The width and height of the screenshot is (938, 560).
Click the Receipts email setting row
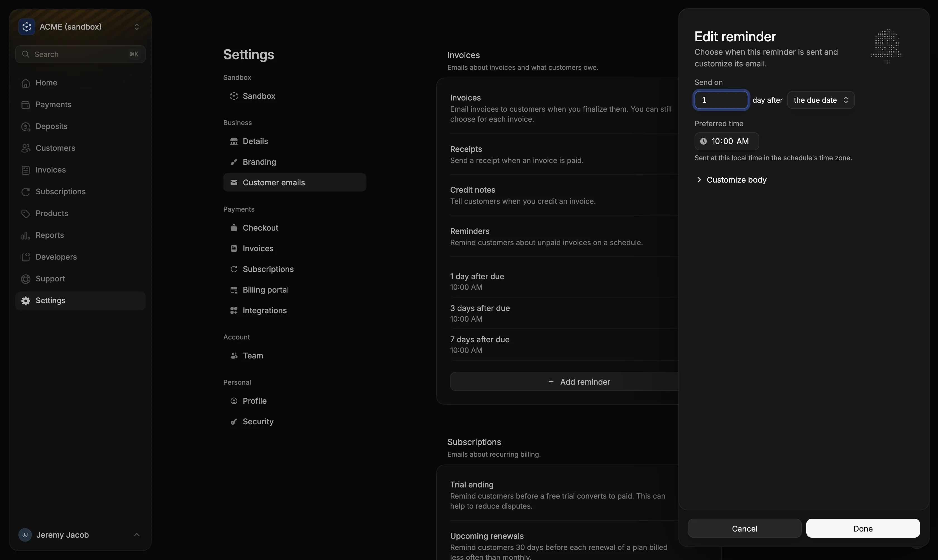click(x=564, y=155)
